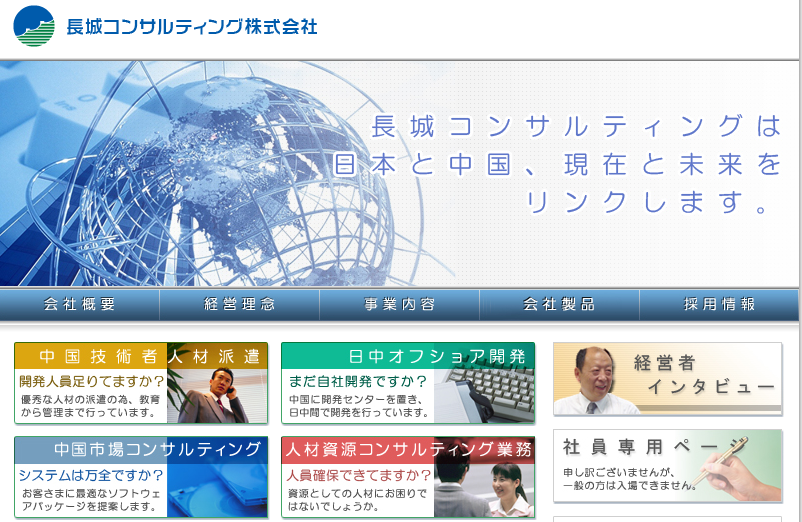Select the 会社製品 menu item
This screenshot has height=522, width=802.
(x=559, y=305)
